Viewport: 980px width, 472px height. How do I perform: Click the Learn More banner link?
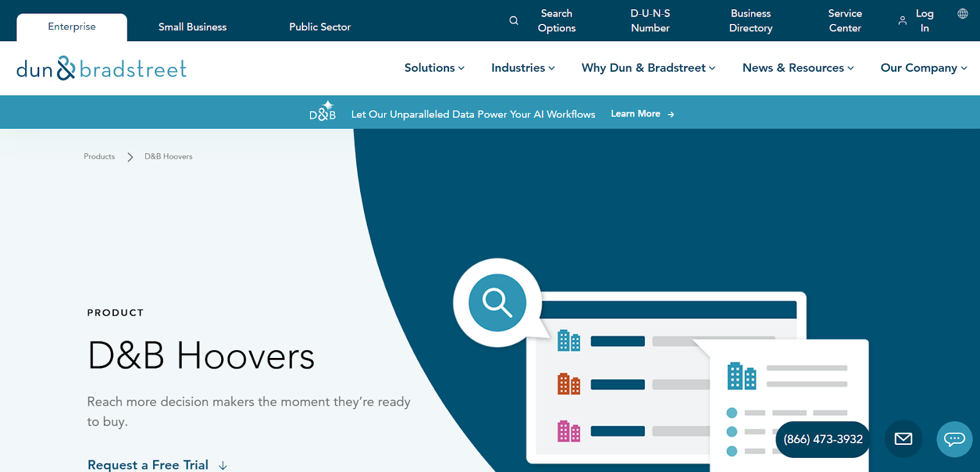pyautogui.click(x=642, y=114)
